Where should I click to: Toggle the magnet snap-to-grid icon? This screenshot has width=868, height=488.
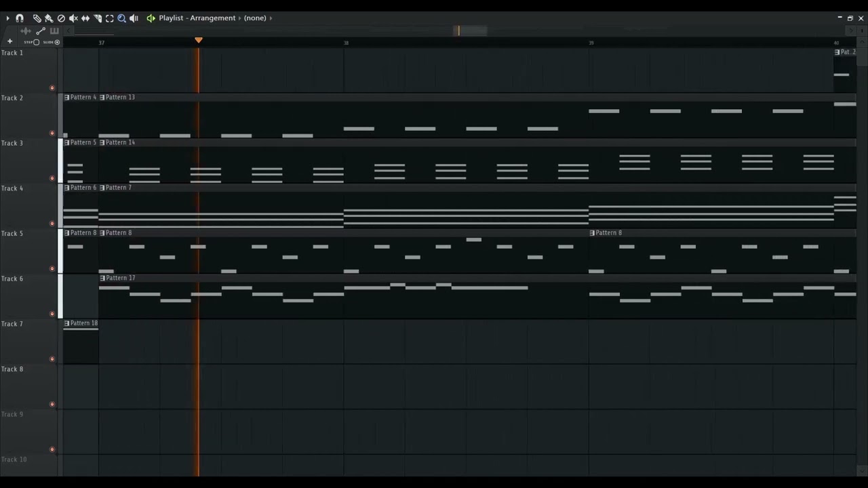pyautogui.click(x=20, y=18)
